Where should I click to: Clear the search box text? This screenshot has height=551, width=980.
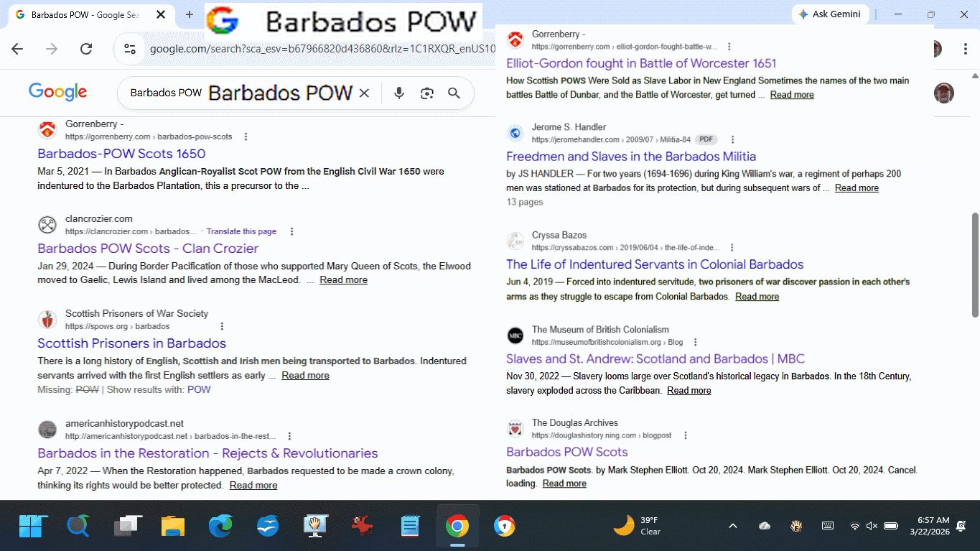[x=364, y=93]
